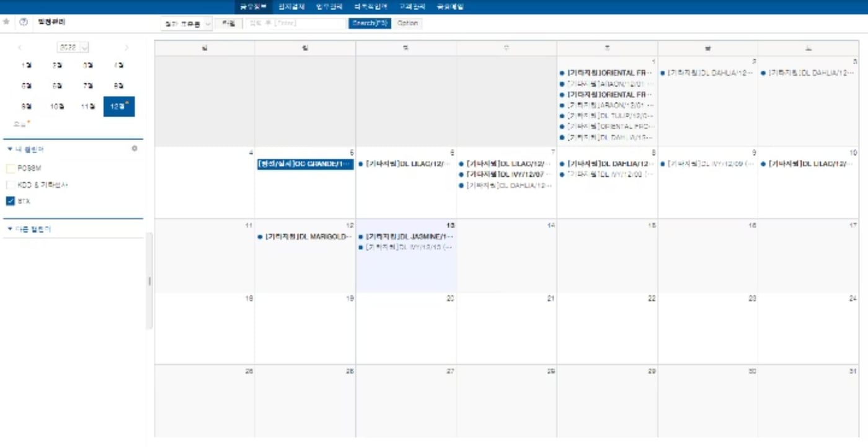Click the small button before search field

(x=229, y=24)
